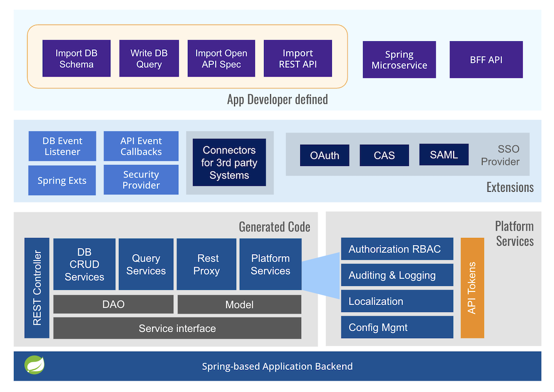
Task: Select the Connectors for 3rd party Systems block
Action: pyautogui.click(x=229, y=163)
